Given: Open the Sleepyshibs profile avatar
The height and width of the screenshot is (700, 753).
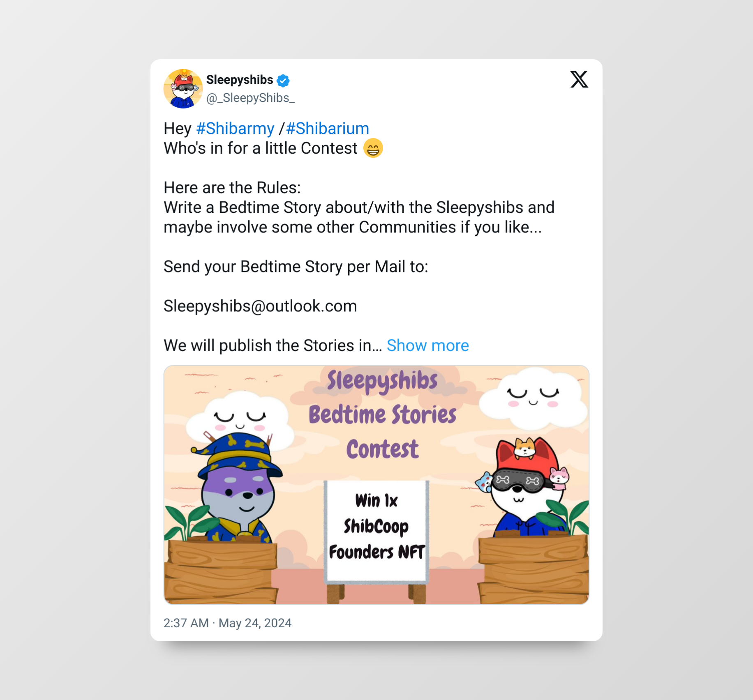Looking at the screenshot, I should [183, 89].
